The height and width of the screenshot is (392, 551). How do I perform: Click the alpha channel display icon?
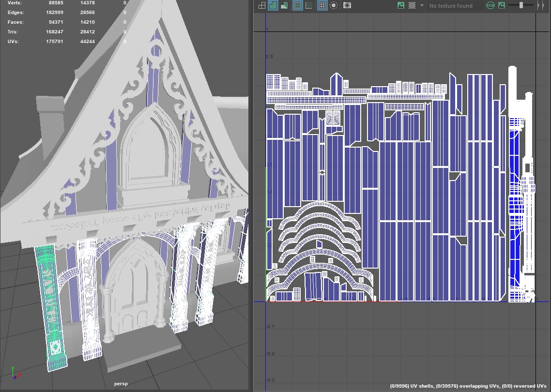(x=502, y=6)
